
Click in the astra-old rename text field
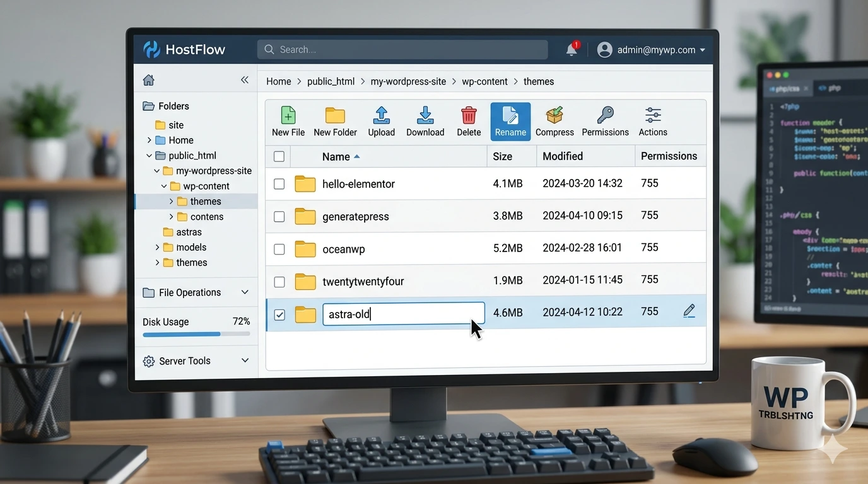click(x=404, y=314)
